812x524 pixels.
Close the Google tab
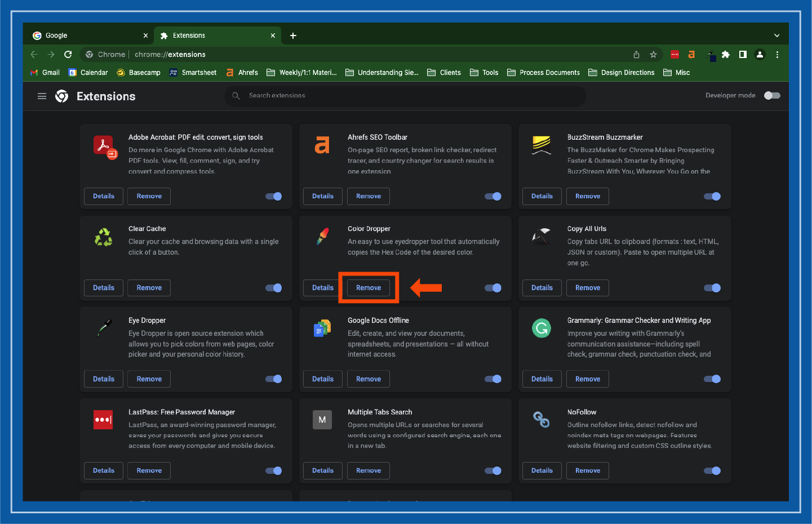tap(145, 35)
